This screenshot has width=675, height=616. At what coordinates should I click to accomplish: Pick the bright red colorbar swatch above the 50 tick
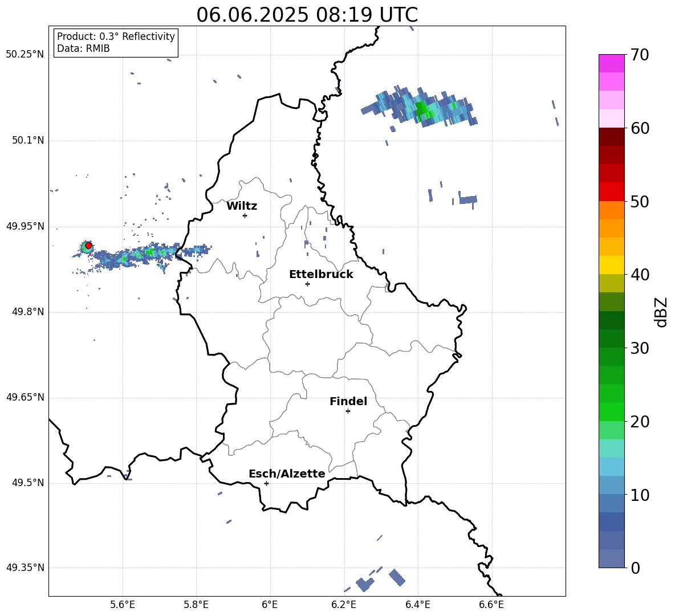pos(611,192)
